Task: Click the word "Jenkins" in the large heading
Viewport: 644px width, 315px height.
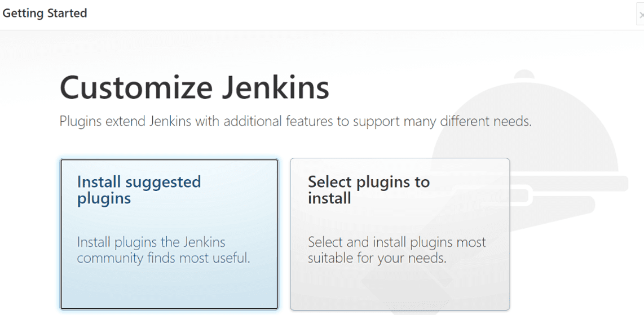Action: 276,88
